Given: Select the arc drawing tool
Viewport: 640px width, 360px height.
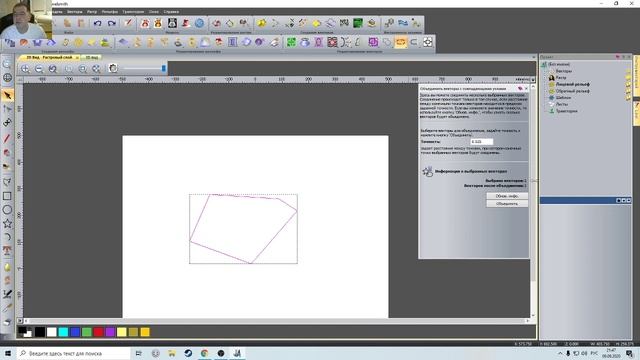Looking at the screenshot, I should pos(7,237).
